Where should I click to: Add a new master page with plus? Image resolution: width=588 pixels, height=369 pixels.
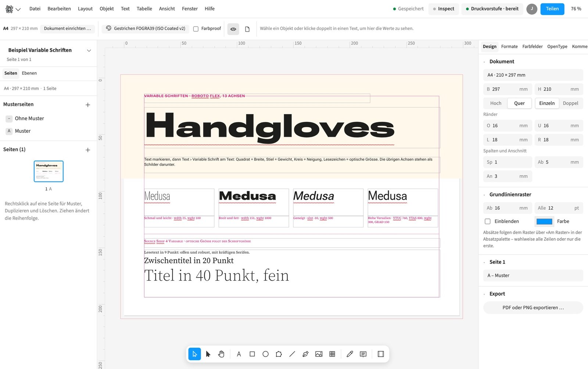pyautogui.click(x=88, y=105)
